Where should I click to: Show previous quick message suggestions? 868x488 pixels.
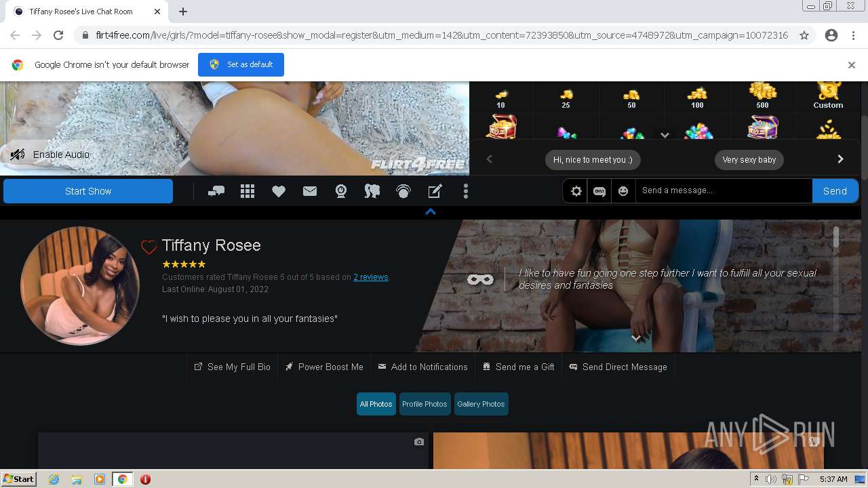[489, 159]
